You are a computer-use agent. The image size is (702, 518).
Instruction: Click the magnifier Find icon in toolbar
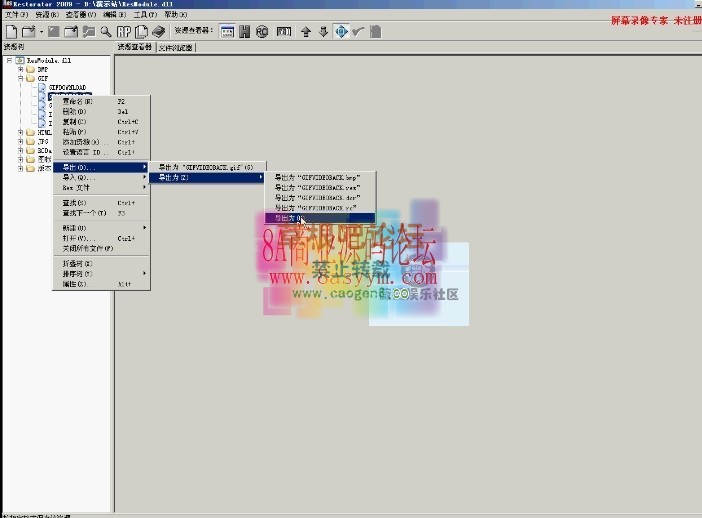105,32
